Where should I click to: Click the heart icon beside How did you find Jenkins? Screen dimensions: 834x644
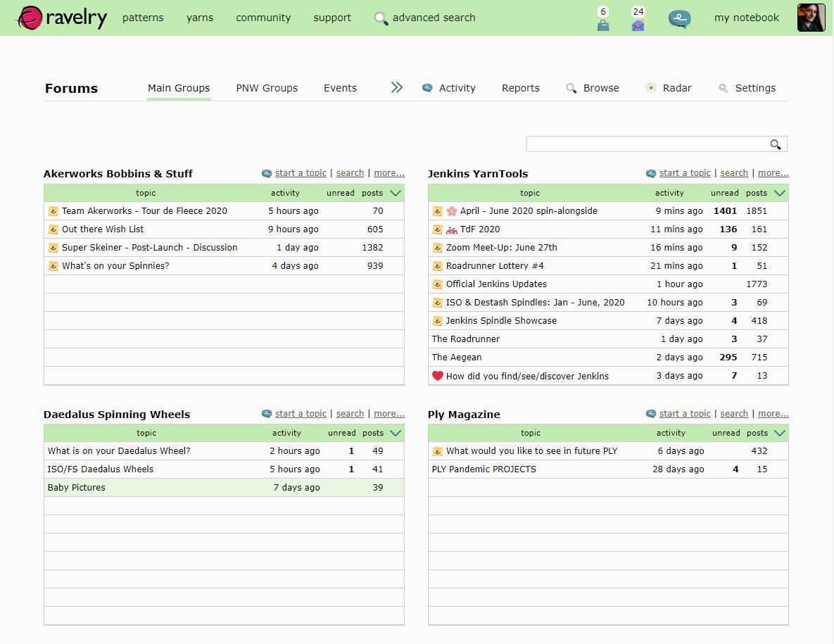pos(437,376)
